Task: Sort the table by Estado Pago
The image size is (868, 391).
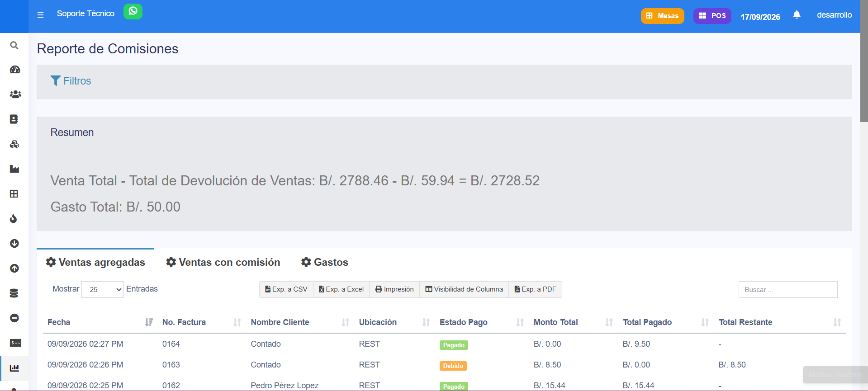Action: [482, 322]
